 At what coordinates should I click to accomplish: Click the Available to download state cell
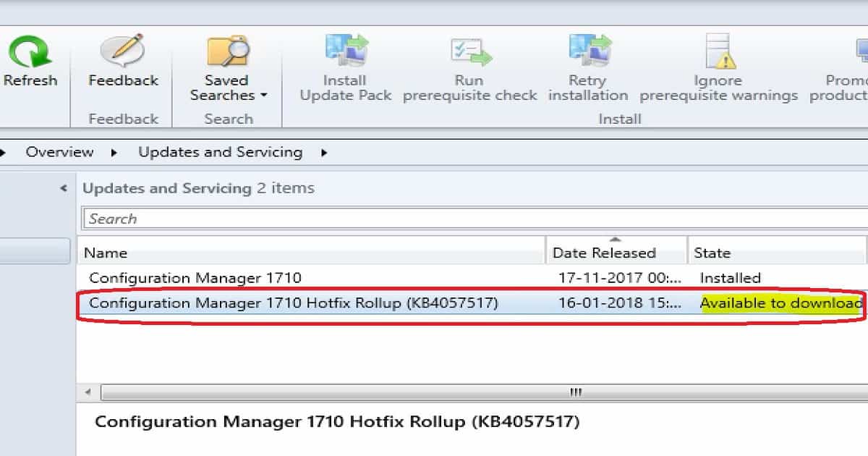pyautogui.click(x=781, y=303)
